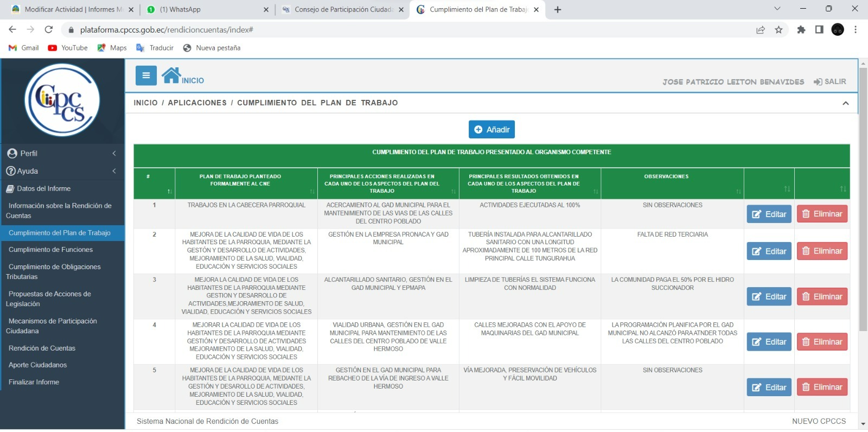Screen dimensions: 868x432
Task: Click the CPCCS logo in sidebar
Action: [62, 100]
